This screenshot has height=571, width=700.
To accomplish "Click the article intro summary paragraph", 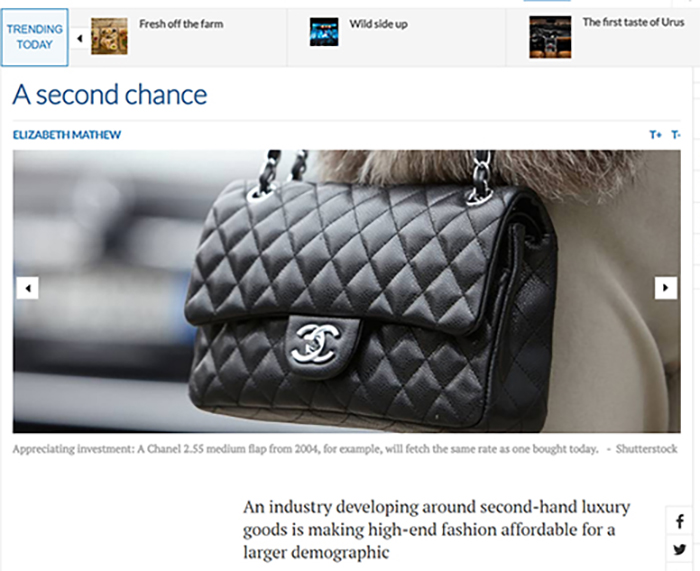I will pos(436,529).
